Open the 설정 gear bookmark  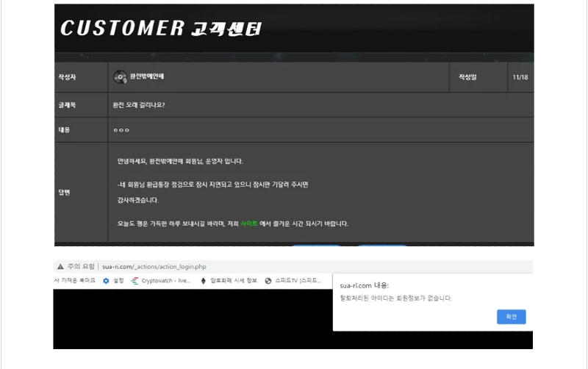click(x=107, y=280)
